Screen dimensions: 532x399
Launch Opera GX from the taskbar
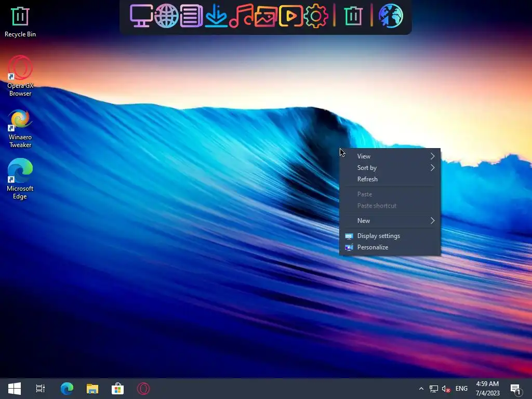143,389
